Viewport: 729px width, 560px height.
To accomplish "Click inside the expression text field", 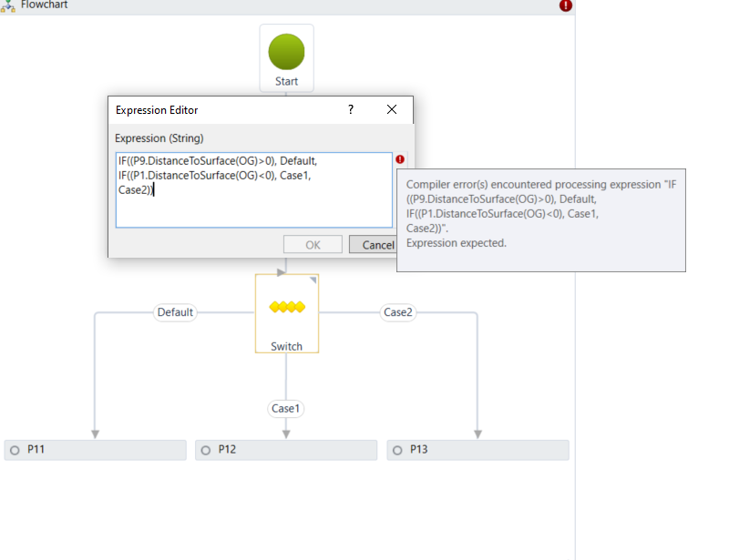I will coord(254,189).
